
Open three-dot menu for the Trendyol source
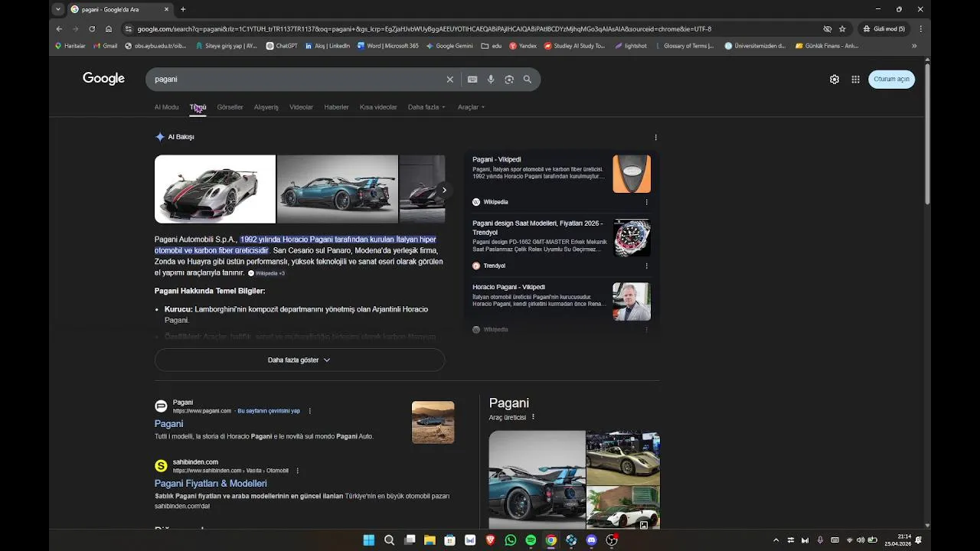click(x=646, y=266)
